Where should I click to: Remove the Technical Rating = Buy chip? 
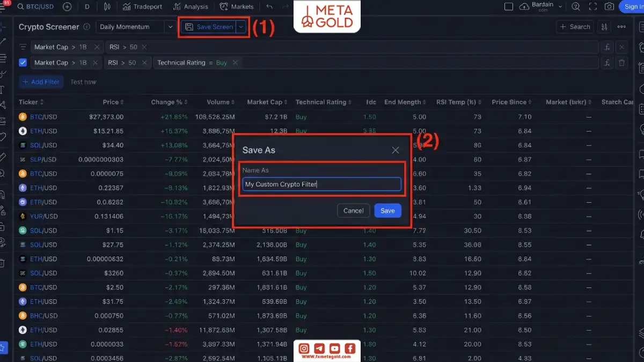click(235, 63)
